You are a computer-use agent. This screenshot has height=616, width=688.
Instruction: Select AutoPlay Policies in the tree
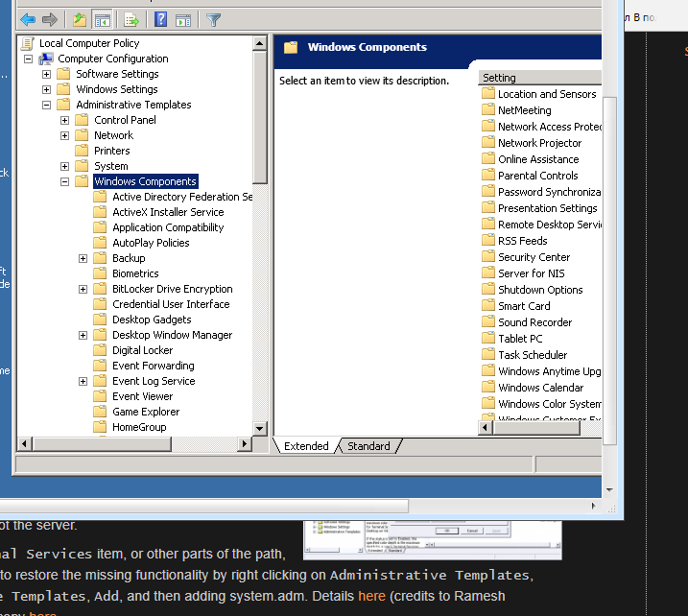(151, 243)
